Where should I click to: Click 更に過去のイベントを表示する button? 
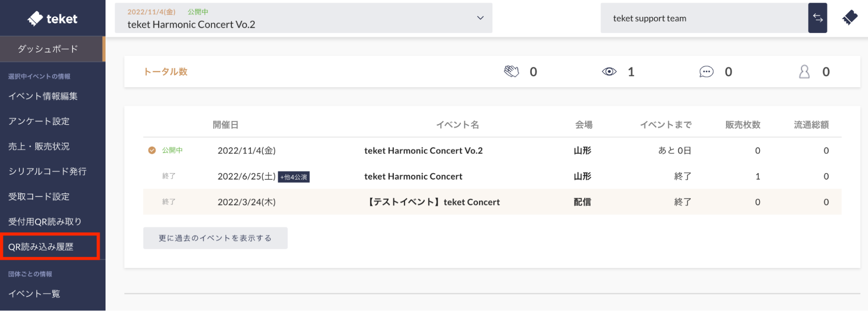[215, 238]
